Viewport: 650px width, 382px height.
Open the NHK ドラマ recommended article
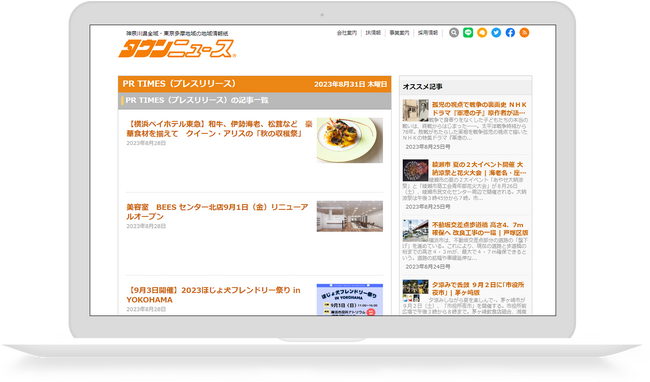click(480, 109)
